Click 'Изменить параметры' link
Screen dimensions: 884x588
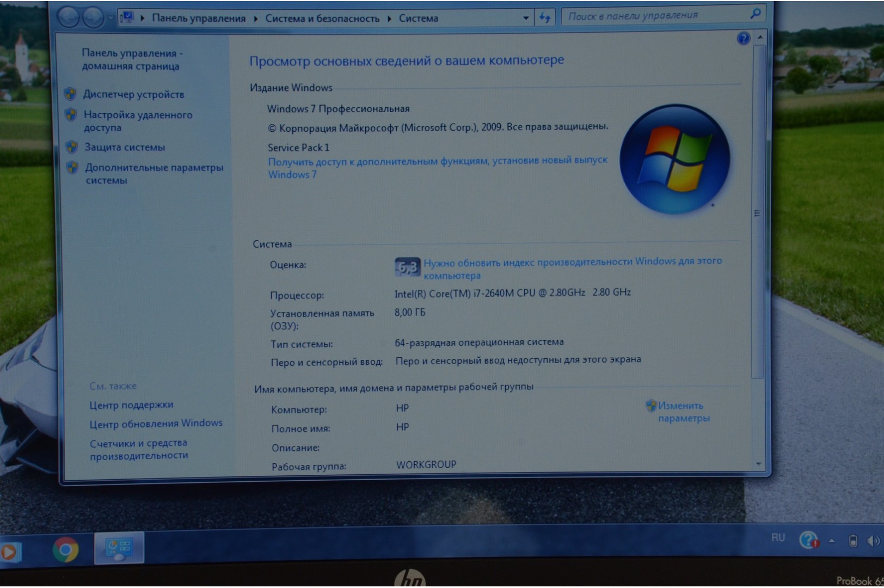click(684, 412)
